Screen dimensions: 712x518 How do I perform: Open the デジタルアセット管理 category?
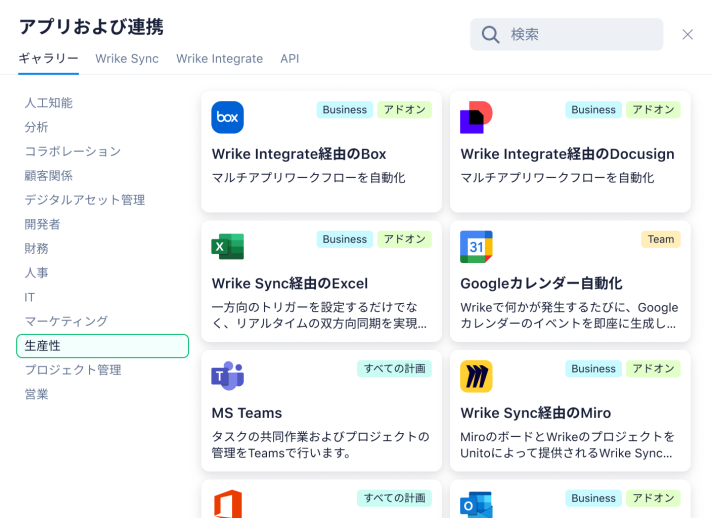click(85, 200)
